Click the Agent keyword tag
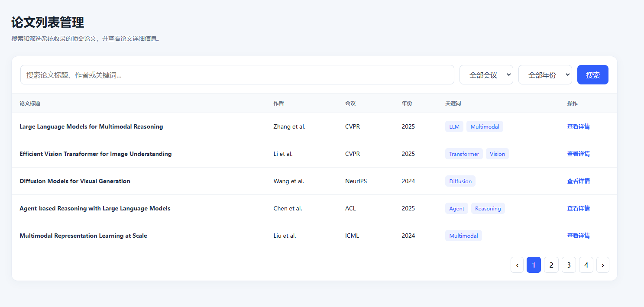 coord(456,208)
